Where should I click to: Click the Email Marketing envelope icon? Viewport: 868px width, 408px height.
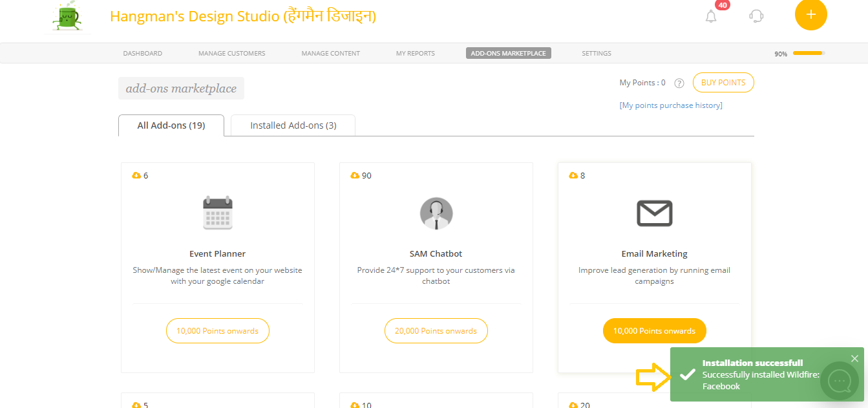[655, 213]
